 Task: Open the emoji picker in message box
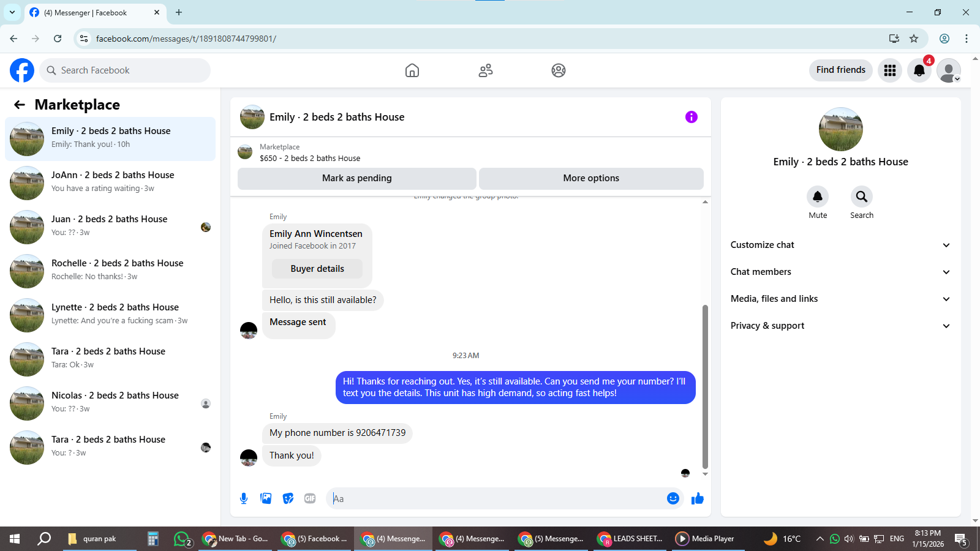(x=673, y=498)
